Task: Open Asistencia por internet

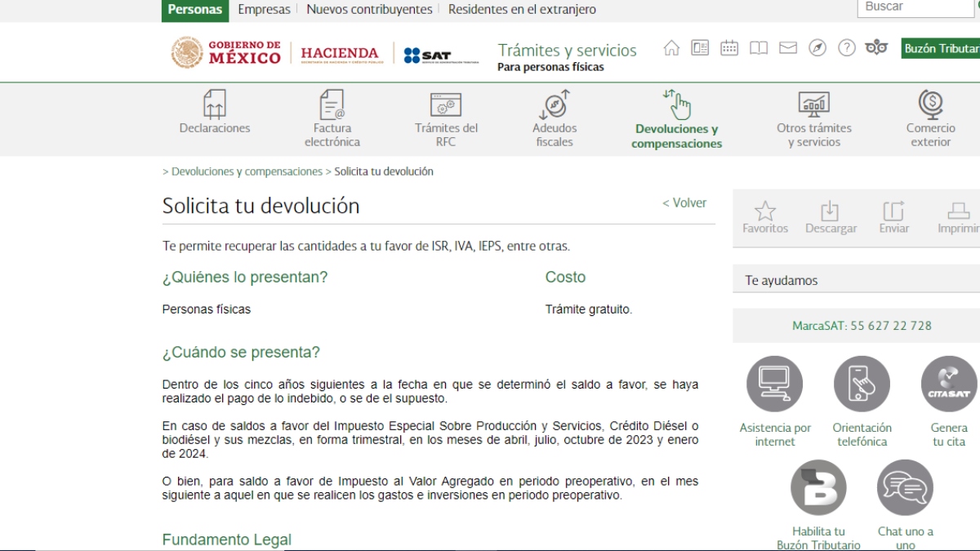Action: click(774, 384)
